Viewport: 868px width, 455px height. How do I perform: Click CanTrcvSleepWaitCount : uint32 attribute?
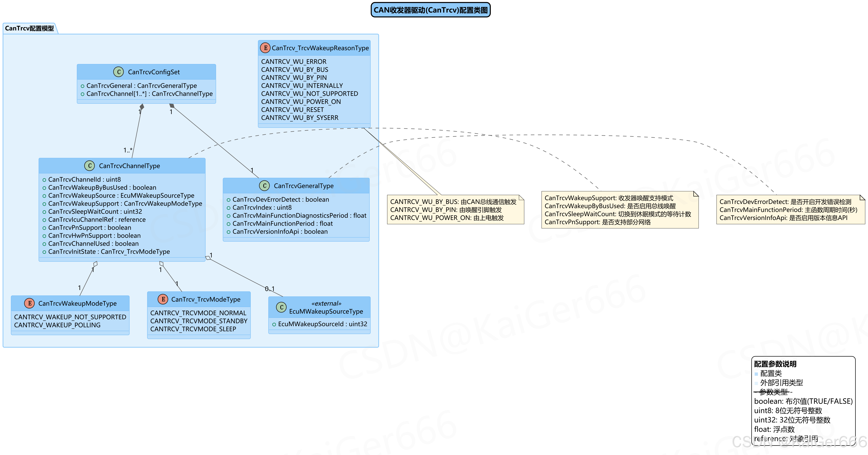click(x=95, y=212)
